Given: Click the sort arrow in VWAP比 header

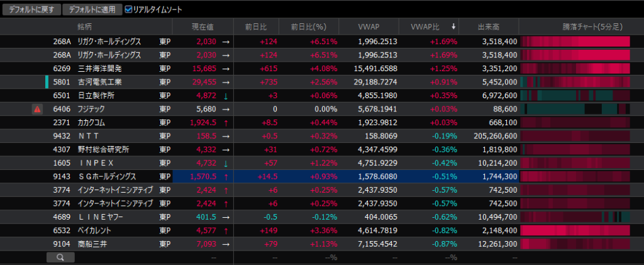Looking at the screenshot, I should (x=453, y=27).
